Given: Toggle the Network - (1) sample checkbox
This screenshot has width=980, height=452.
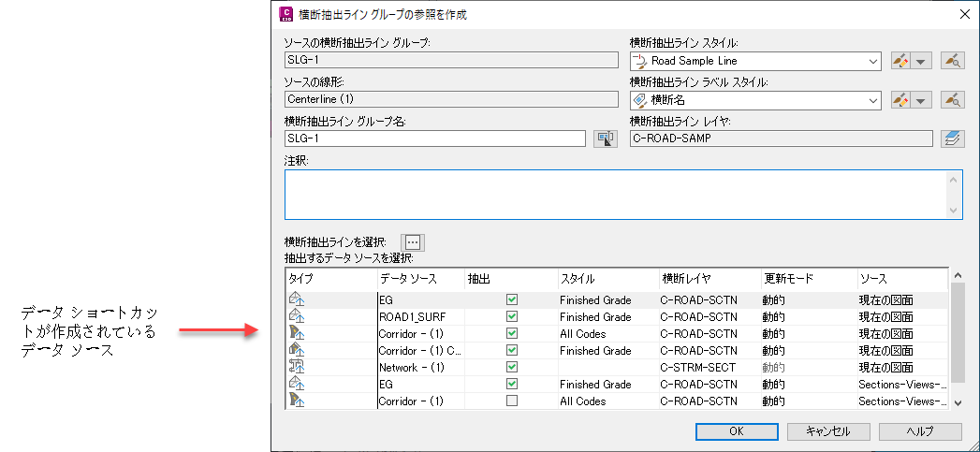Looking at the screenshot, I should [x=512, y=368].
